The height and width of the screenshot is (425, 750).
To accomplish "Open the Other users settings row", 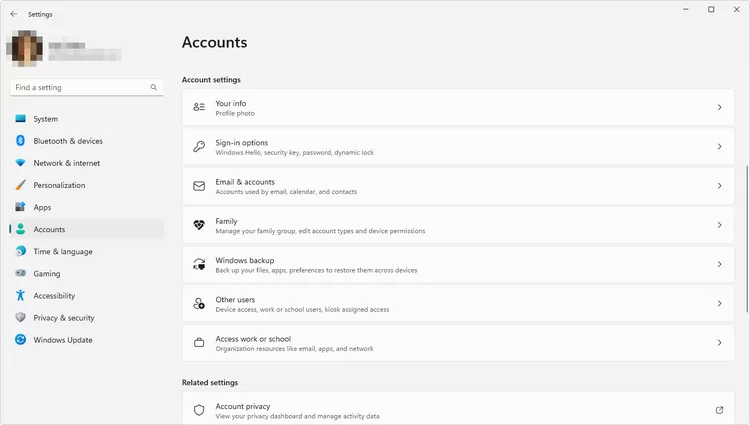I will coord(458,304).
